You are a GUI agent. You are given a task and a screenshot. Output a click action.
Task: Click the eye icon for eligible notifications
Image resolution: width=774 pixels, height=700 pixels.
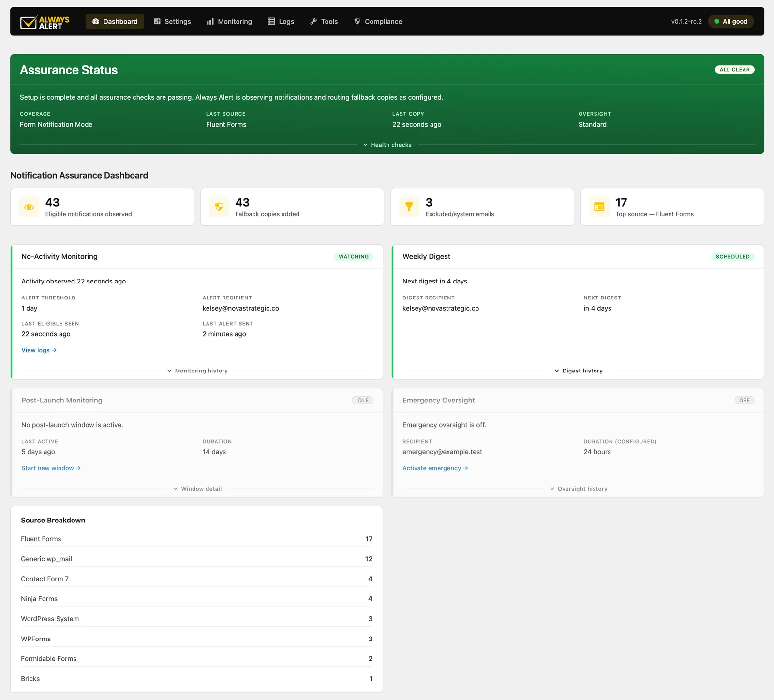pyautogui.click(x=29, y=207)
